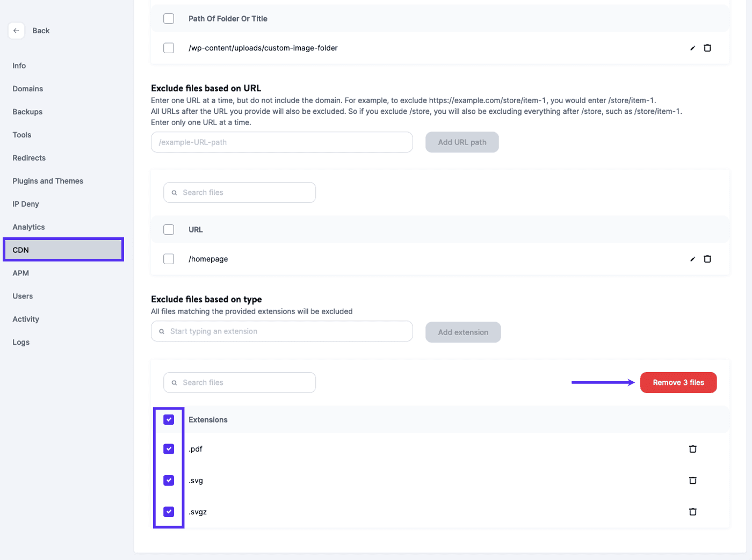Delete the /homepage URL using its trash icon
The image size is (752, 560).
click(x=707, y=259)
